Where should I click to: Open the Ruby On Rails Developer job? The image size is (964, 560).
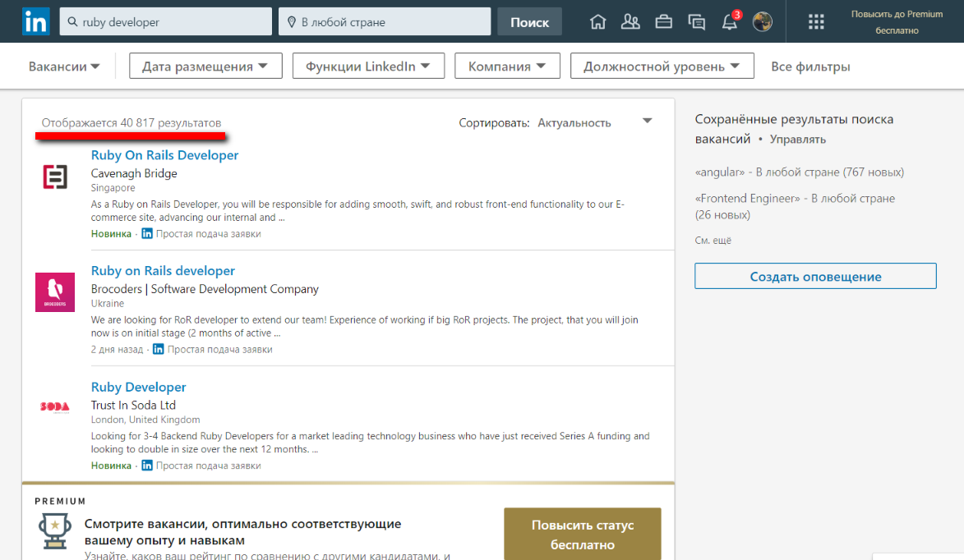tap(164, 155)
